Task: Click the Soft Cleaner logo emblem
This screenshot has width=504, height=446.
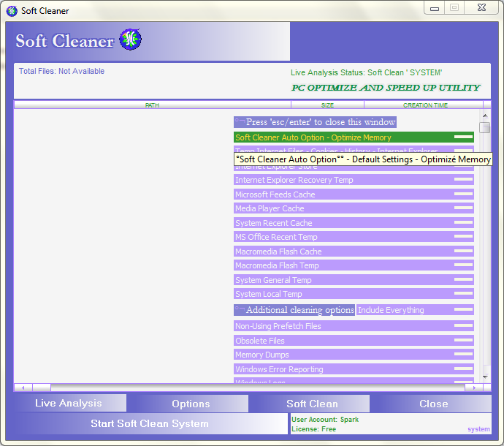Action: pyautogui.click(x=130, y=39)
